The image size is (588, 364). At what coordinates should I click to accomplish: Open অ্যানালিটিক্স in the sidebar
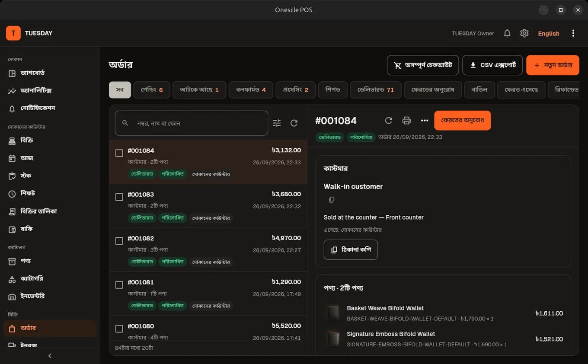(x=50, y=91)
